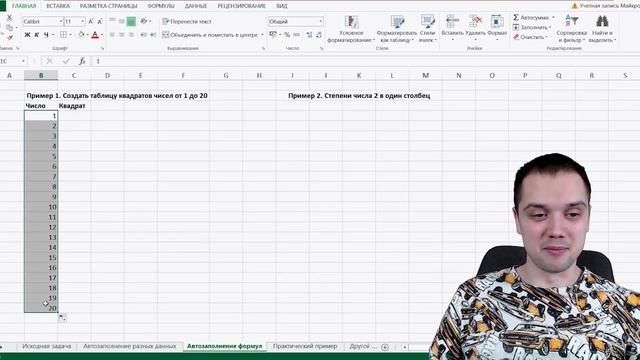Choose font color red A swatch
The image size is (640, 360).
tap(95, 35)
